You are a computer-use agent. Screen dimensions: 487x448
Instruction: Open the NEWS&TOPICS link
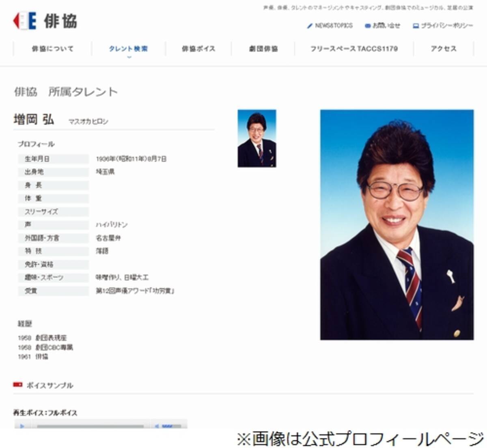[x=334, y=26]
